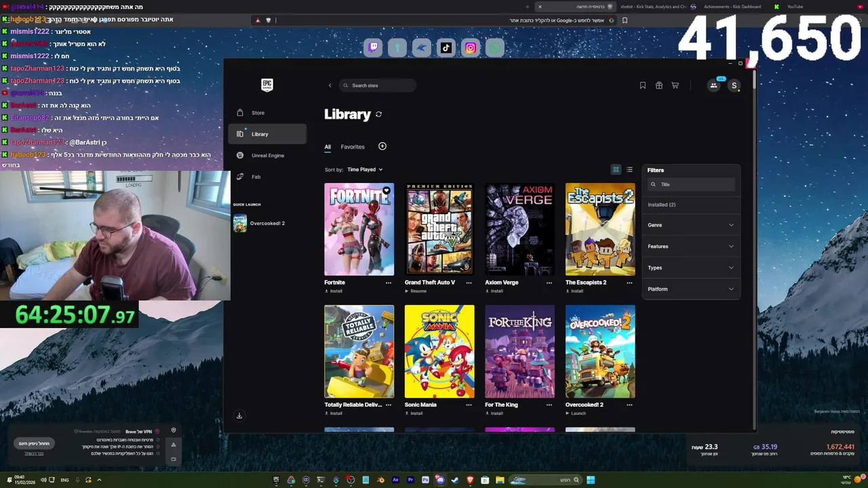Open Axiom Verge options menu
Viewport: 868px width, 488px height.
point(549,283)
